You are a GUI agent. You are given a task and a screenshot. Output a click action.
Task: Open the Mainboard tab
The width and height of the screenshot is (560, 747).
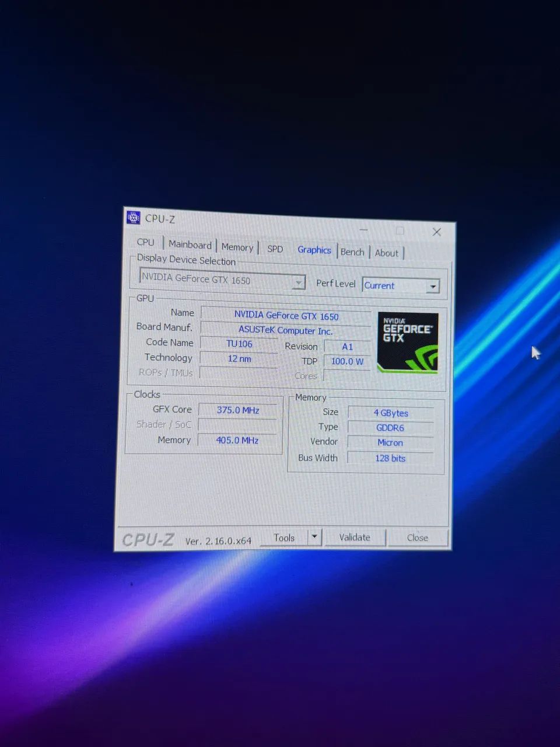[190, 245]
